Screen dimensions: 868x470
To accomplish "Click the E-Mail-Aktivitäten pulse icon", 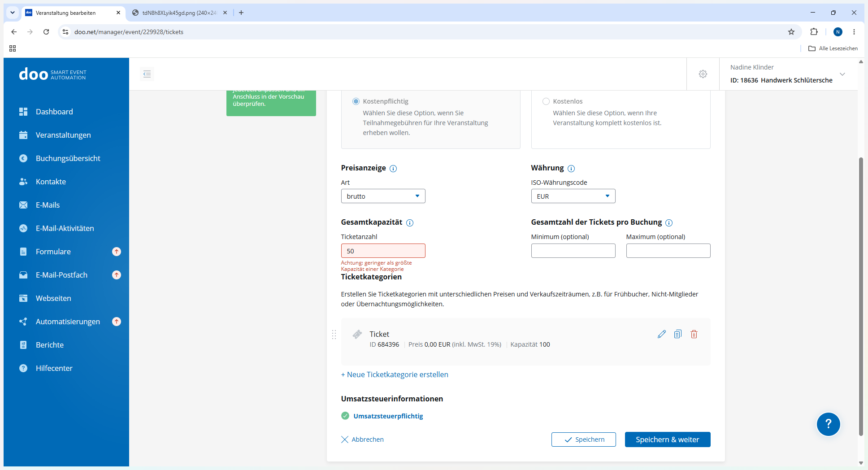I will (x=23, y=228).
